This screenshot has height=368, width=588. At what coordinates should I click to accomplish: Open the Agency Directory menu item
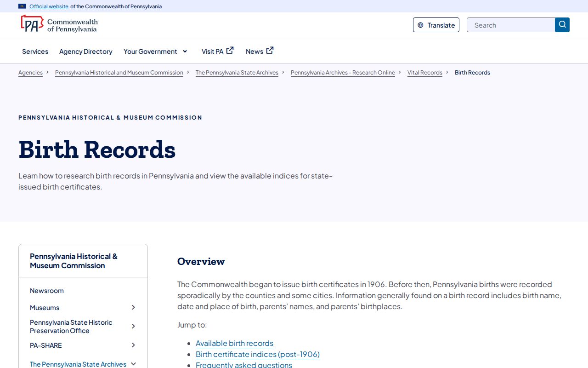pos(86,52)
